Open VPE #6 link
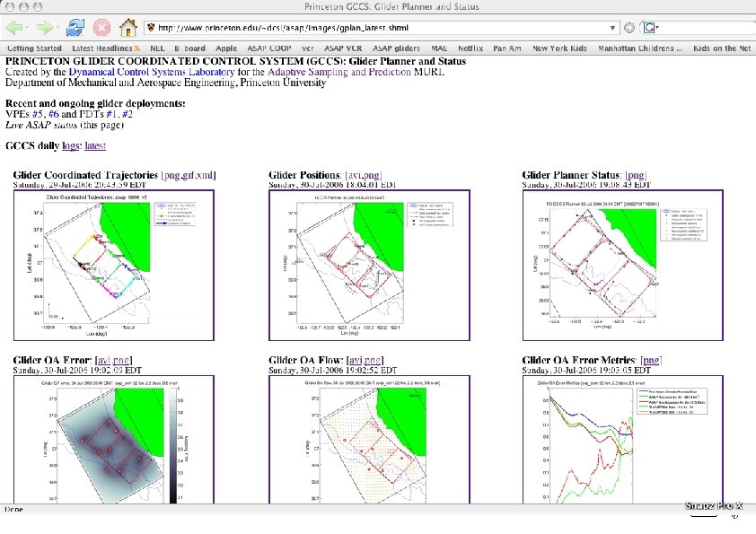The height and width of the screenshot is (534, 756). click(x=54, y=114)
